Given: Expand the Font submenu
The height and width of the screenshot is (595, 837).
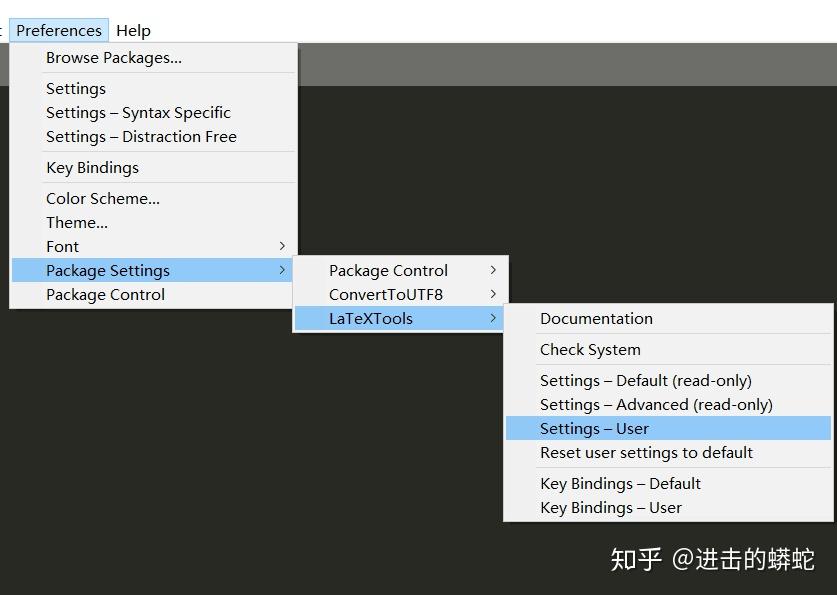Looking at the screenshot, I should tap(62, 246).
